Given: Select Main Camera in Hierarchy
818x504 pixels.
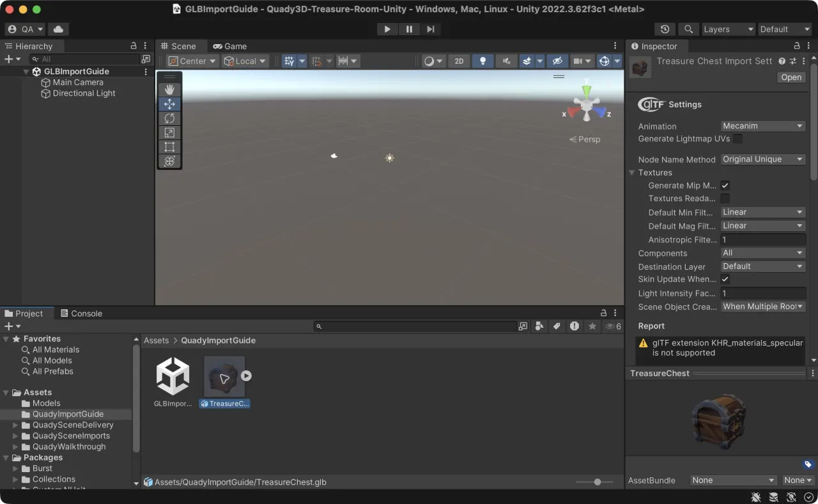Looking at the screenshot, I should point(78,82).
